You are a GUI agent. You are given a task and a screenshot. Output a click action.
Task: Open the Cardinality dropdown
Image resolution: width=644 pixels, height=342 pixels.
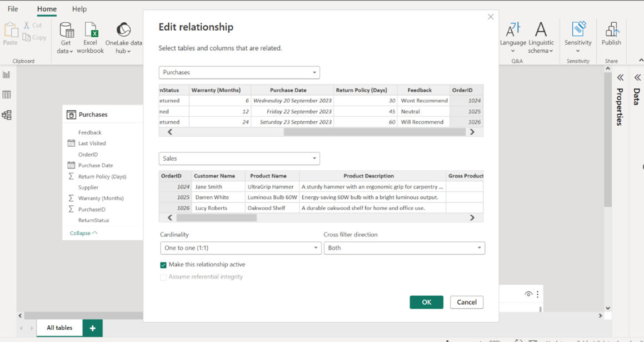tap(240, 248)
